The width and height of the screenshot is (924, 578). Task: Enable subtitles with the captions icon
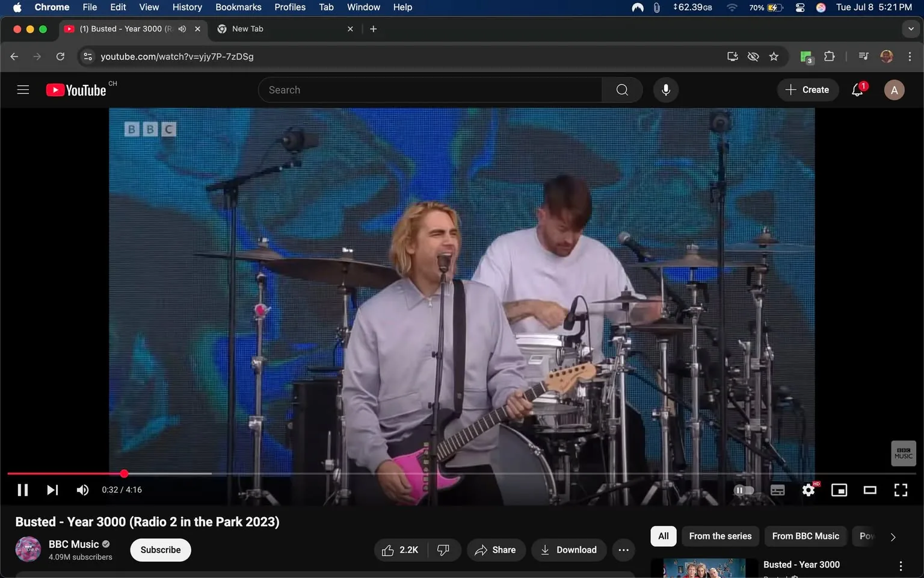tap(777, 489)
